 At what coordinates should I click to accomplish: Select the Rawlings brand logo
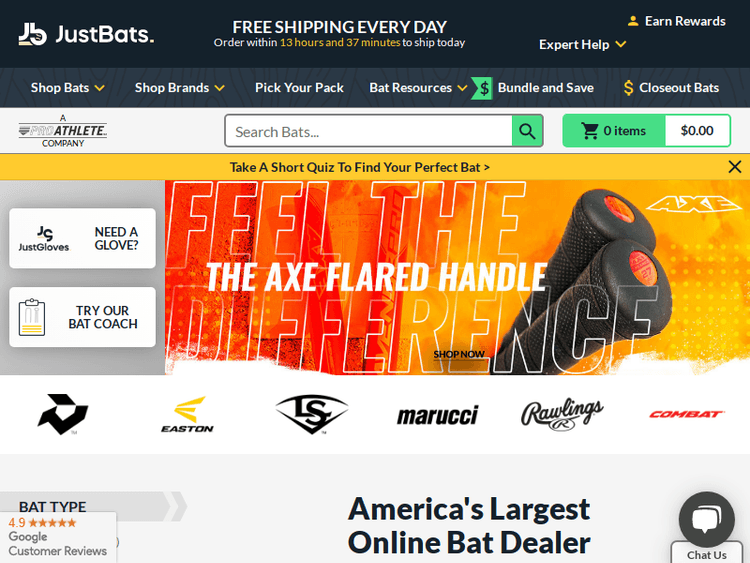pyautogui.click(x=562, y=414)
